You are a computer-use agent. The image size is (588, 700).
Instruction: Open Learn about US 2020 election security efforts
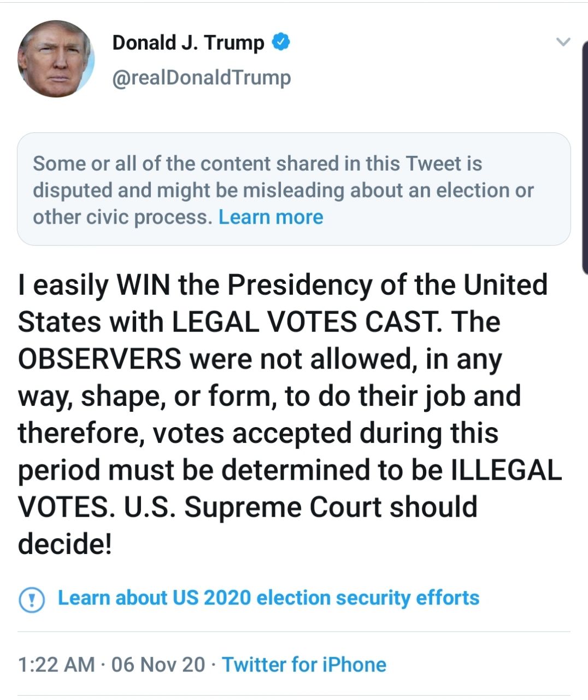(268, 598)
